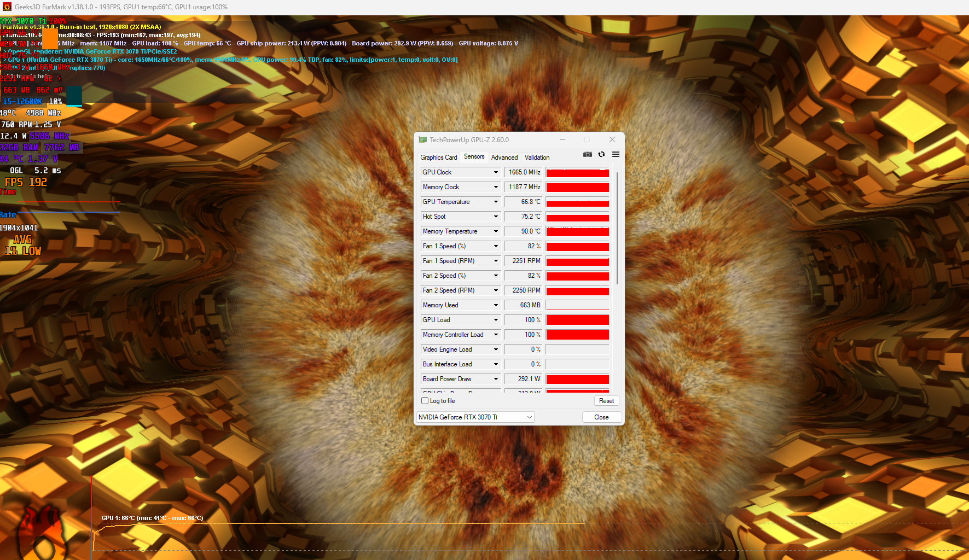Open the Fan 1 Speed (%) dropdown
969x560 pixels.
click(496, 246)
